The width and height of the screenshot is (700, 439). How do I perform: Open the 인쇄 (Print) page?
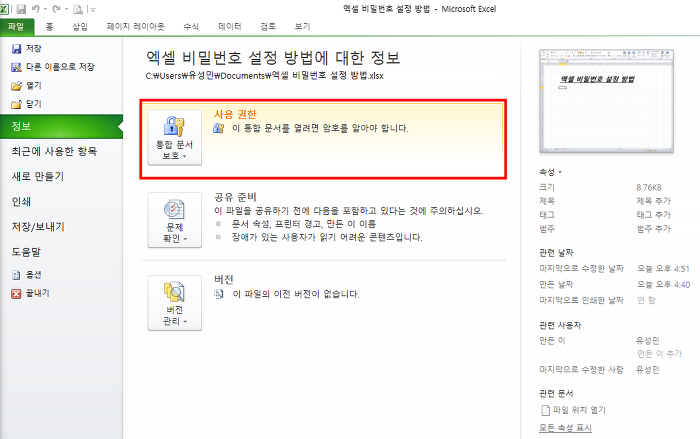tap(21, 202)
